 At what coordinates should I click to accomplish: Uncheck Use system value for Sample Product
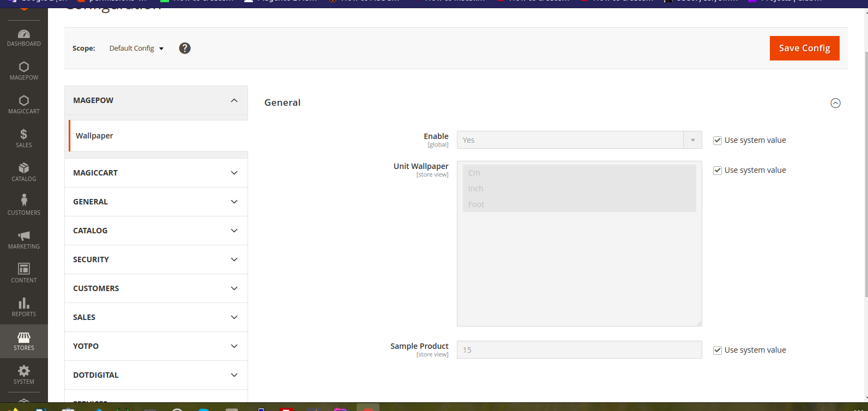pyautogui.click(x=718, y=350)
